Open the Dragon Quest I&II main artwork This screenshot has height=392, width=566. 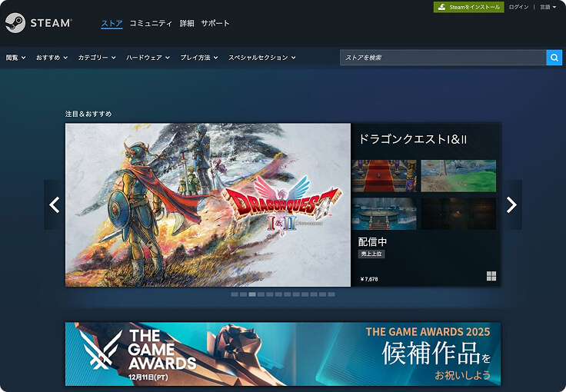pyautogui.click(x=208, y=204)
